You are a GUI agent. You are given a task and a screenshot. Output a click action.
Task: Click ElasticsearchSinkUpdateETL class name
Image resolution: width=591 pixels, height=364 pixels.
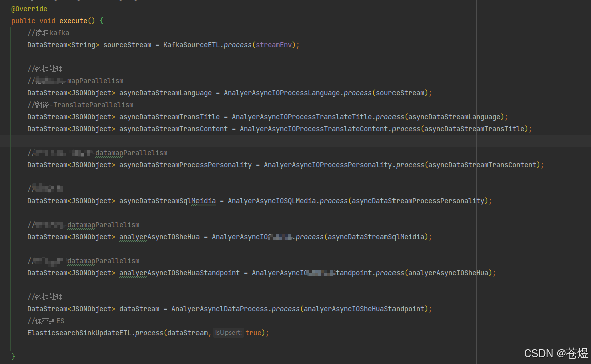tap(79, 333)
